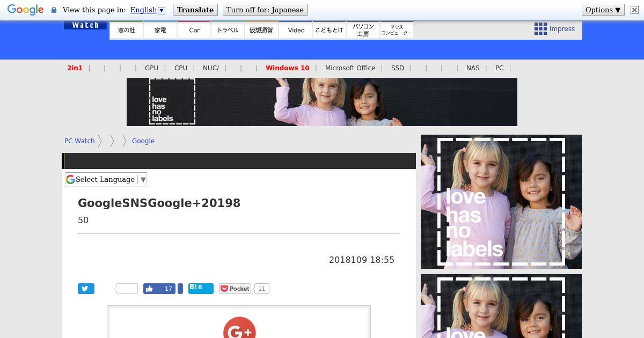Click the love has no labels top banner
Image resolution: width=644 pixels, height=338 pixels.
pyautogui.click(x=322, y=102)
